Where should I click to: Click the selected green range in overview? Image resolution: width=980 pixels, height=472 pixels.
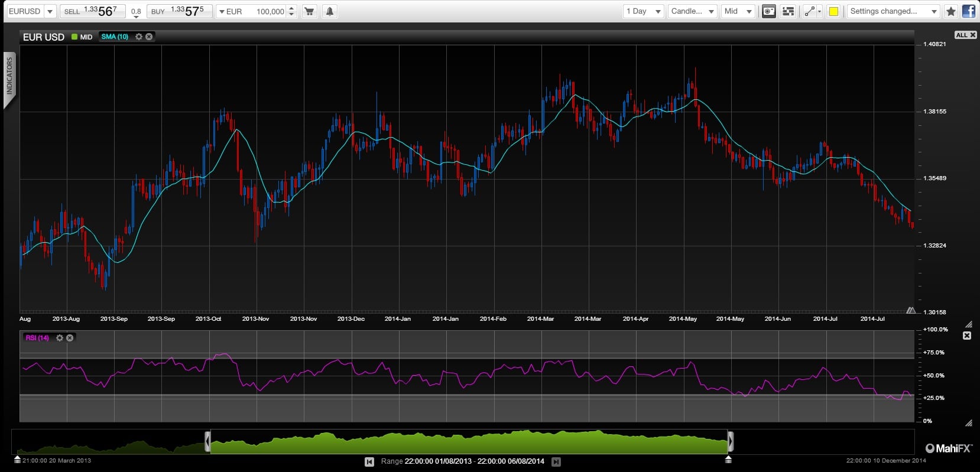tap(469, 442)
